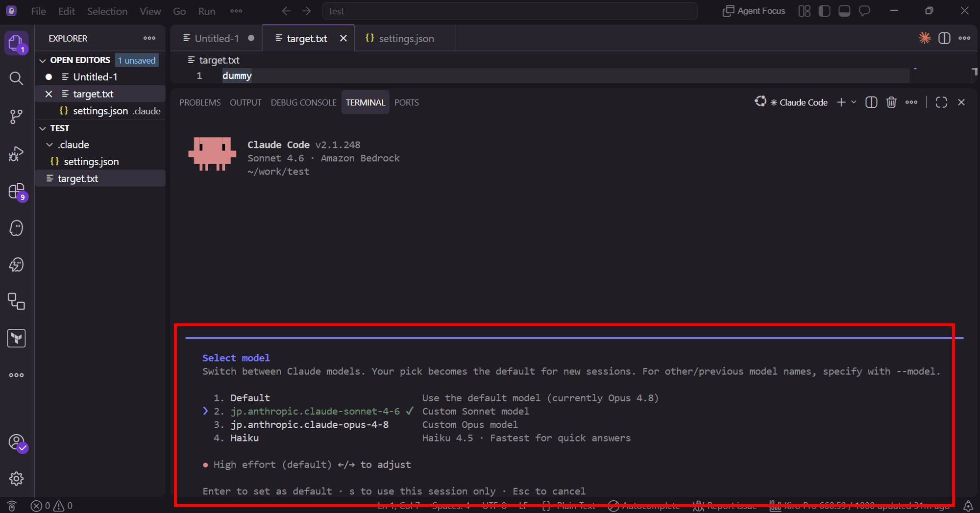This screenshot has height=513, width=980.
Task: Go back in navigation history
Action: [x=286, y=11]
